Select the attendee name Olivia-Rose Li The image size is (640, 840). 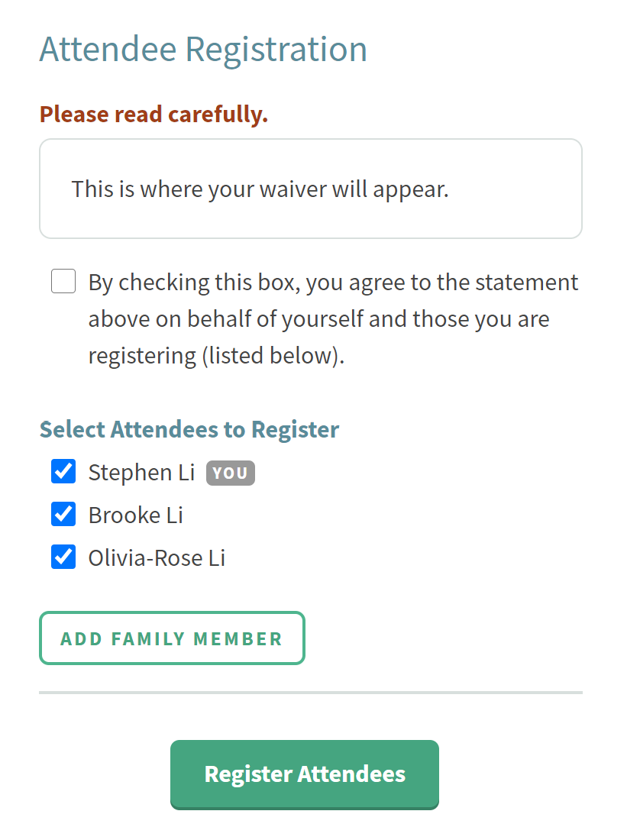[157, 557]
